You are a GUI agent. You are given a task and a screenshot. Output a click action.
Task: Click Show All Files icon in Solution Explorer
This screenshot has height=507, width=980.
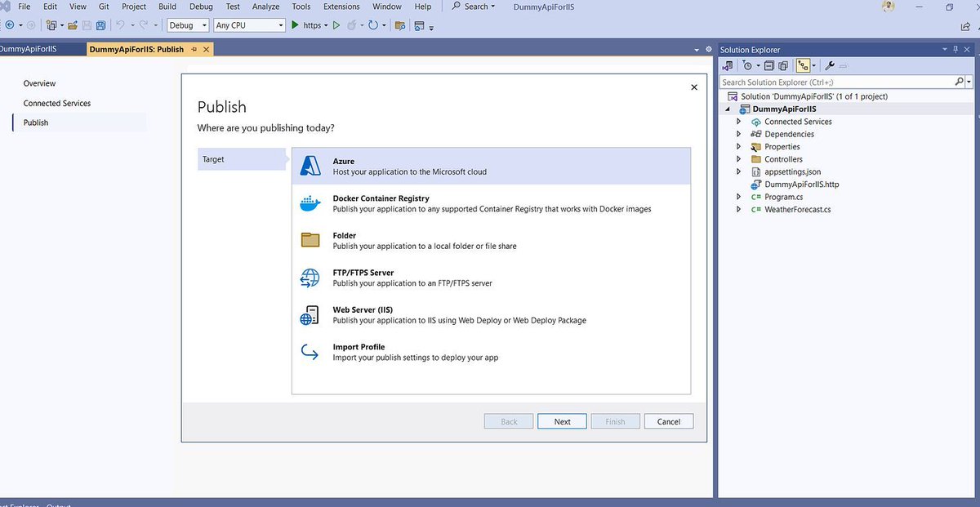(x=783, y=66)
